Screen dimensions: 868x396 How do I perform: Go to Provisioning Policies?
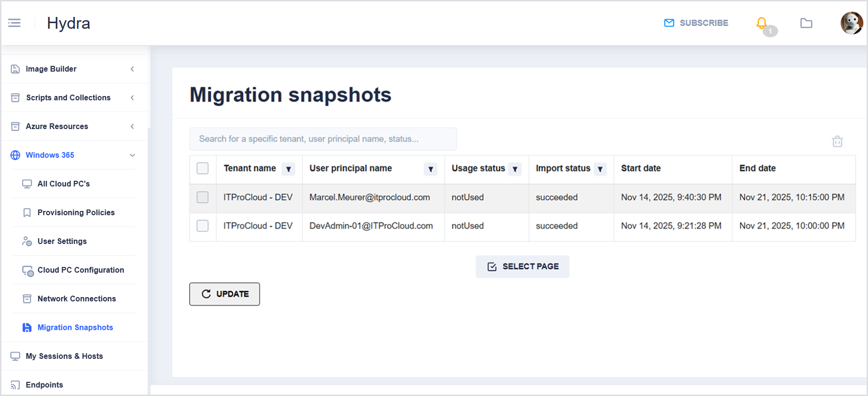[76, 212]
